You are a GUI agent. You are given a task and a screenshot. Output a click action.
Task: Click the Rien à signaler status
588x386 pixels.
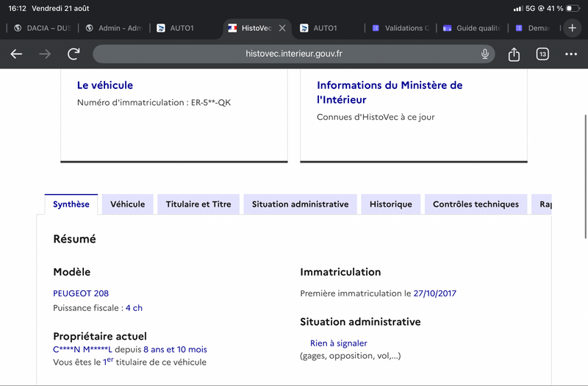pyautogui.click(x=339, y=343)
